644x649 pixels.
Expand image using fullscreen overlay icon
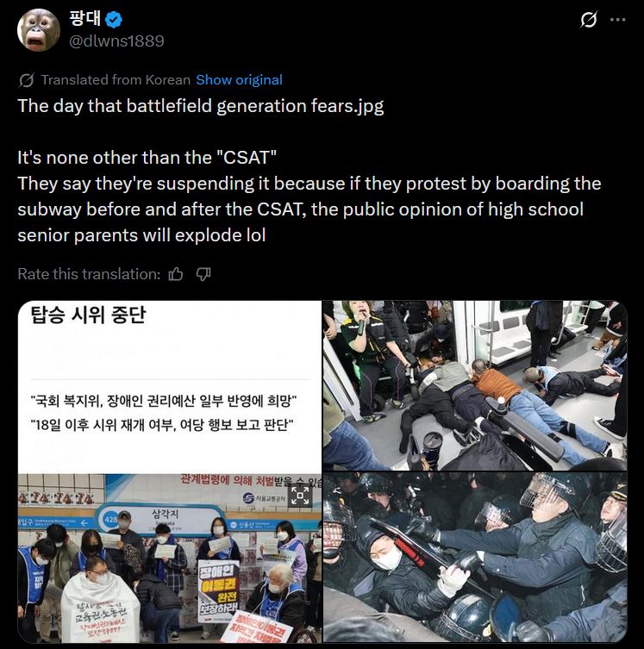pos(300,496)
